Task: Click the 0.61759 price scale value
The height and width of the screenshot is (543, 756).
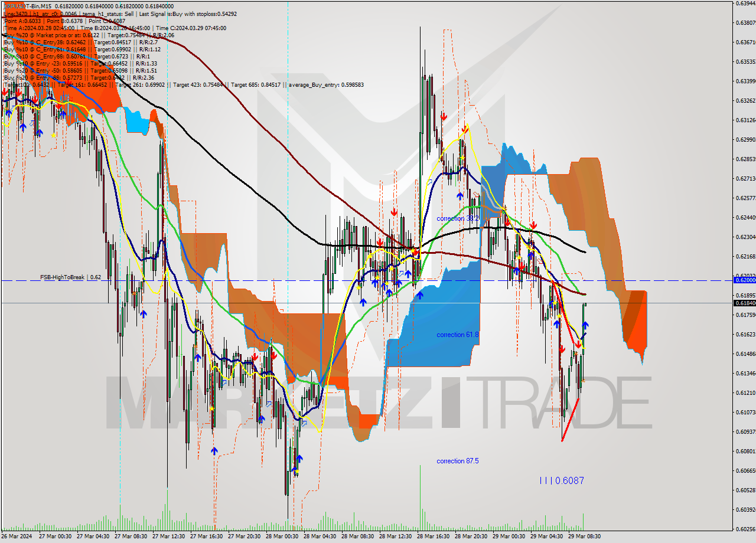Action: [x=745, y=315]
